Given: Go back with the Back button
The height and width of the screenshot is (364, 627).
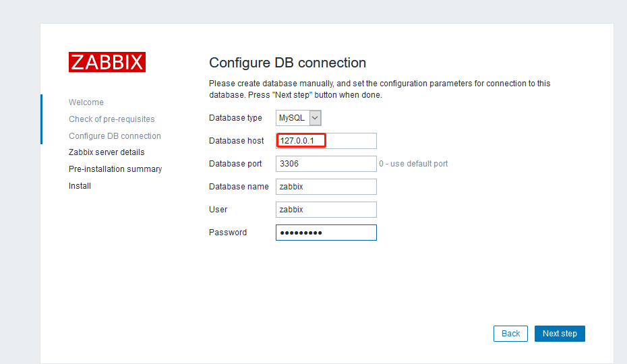Looking at the screenshot, I should (x=510, y=334).
